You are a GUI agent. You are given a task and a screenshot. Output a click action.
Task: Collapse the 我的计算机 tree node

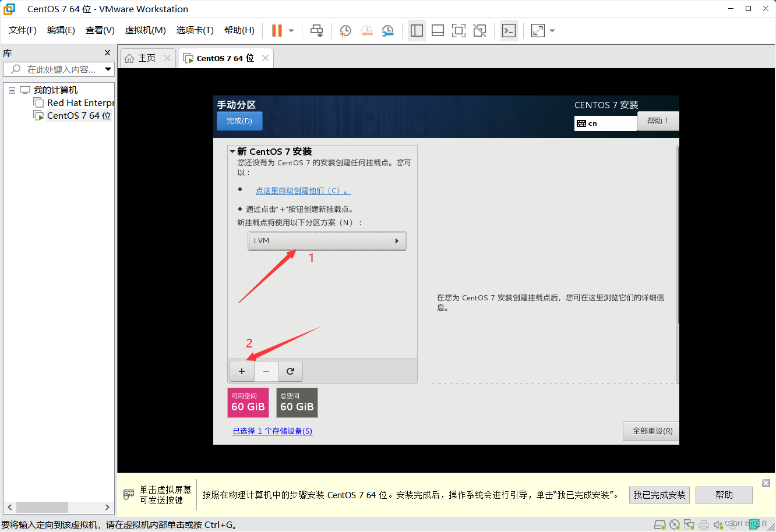(x=12, y=90)
